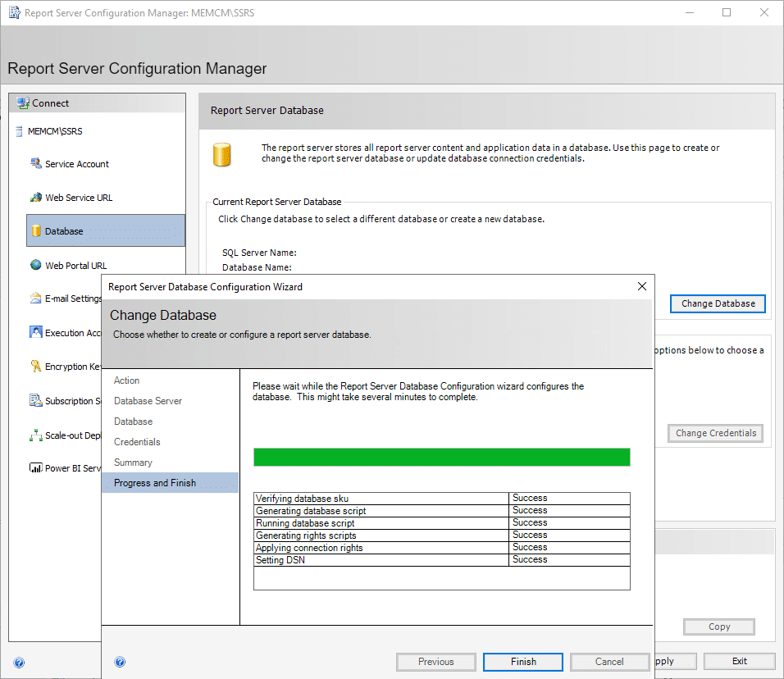The height and width of the screenshot is (679, 784).
Task: Click the Database cylinder icon in sidebar
Action: tap(35, 231)
